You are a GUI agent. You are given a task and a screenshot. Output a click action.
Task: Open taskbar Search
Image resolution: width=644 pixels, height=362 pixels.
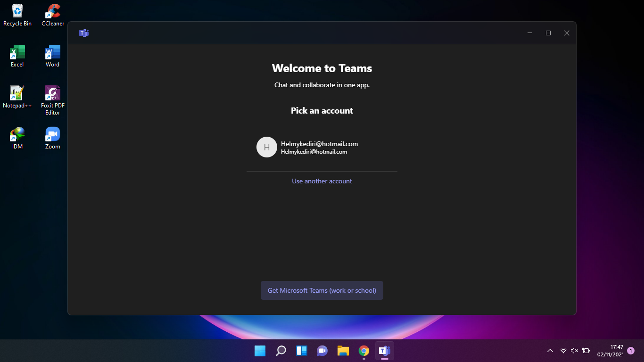pyautogui.click(x=281, y=351)
